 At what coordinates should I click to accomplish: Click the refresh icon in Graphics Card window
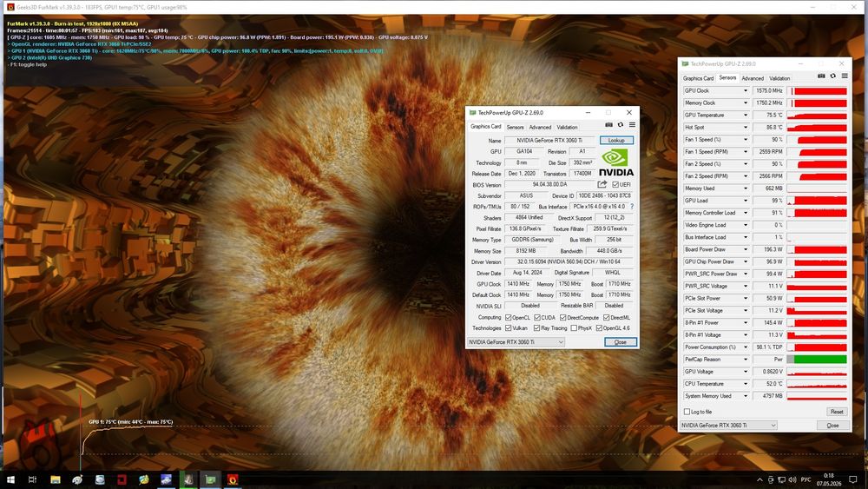pos(621,125)
